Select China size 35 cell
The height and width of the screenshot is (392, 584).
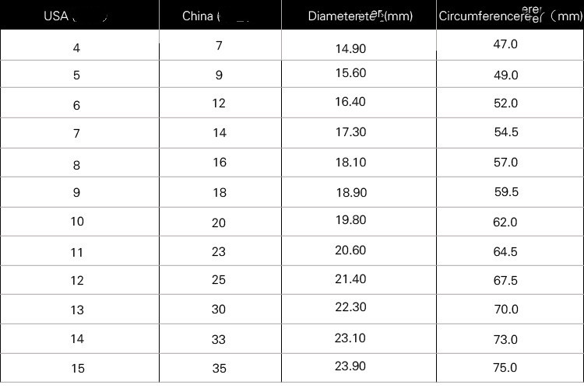[x=219, y=368]
